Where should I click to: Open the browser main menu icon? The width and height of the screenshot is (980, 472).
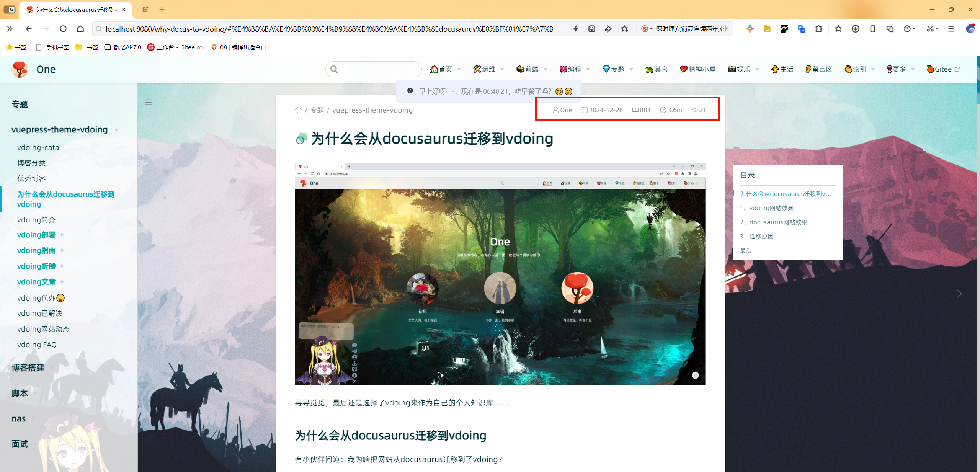click(x=951, y=29)
